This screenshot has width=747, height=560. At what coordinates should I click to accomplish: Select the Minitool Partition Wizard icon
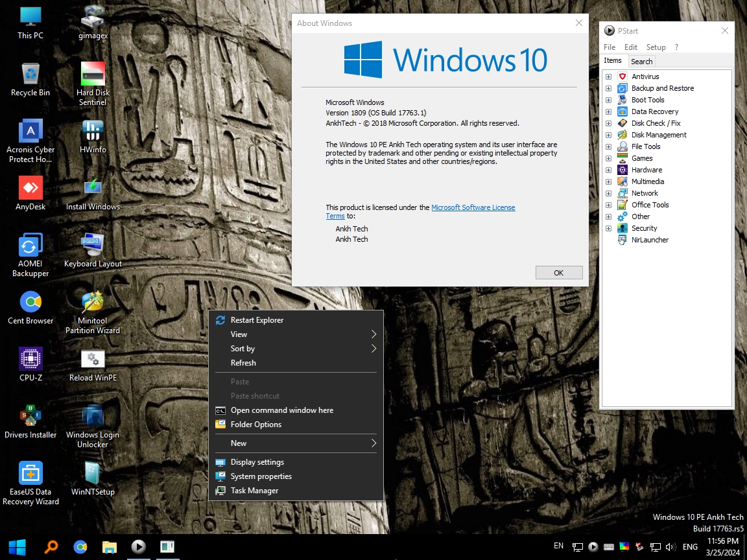click(x=93, y=312)
